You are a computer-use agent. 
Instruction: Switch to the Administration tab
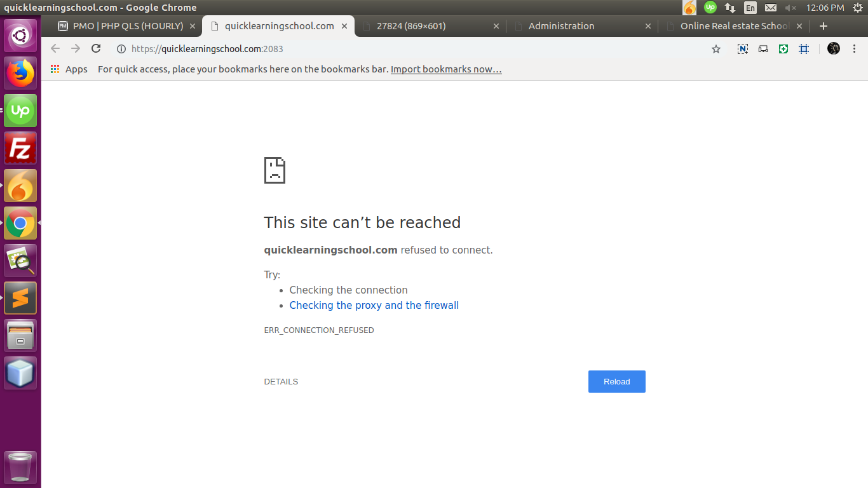click(x=561, y=26)
